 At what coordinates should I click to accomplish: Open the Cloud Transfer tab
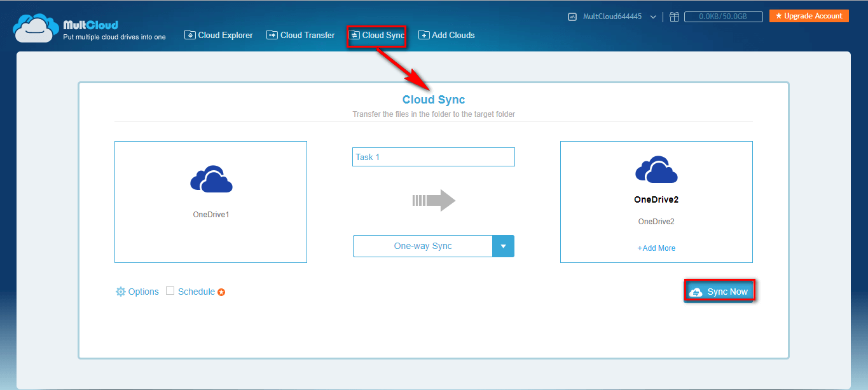pos(301,35)
